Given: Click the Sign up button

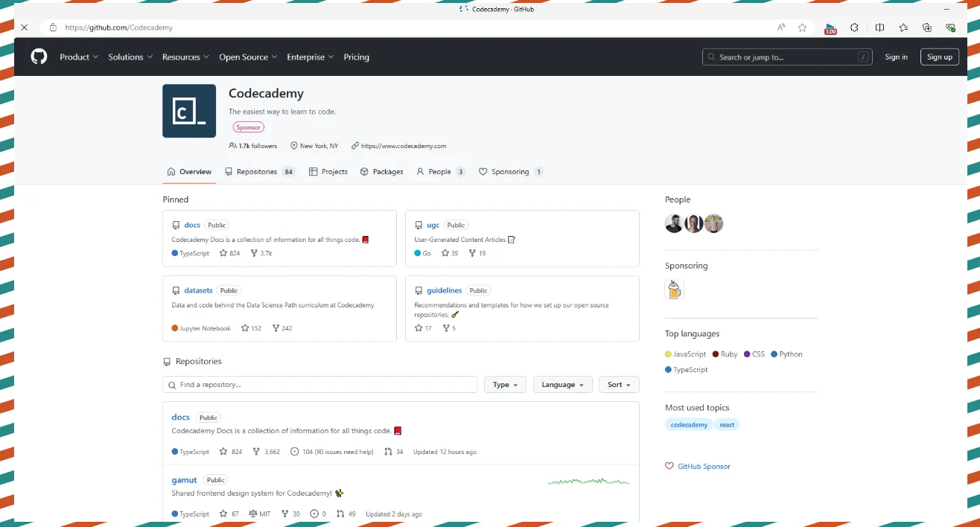Looking at the screenshot, I should [x=939, y=57].
